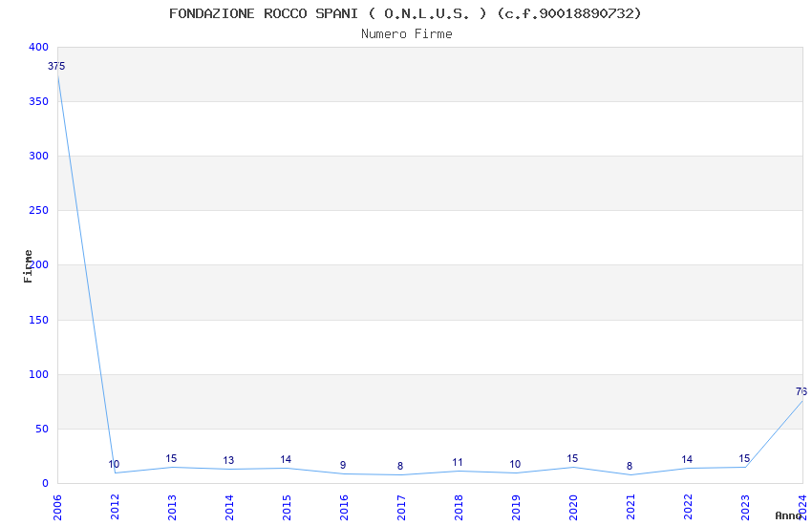The width and height of the screenshot is (812, 525).
Task: Click the subtitle Numero Firme
Action: (407, 34)
